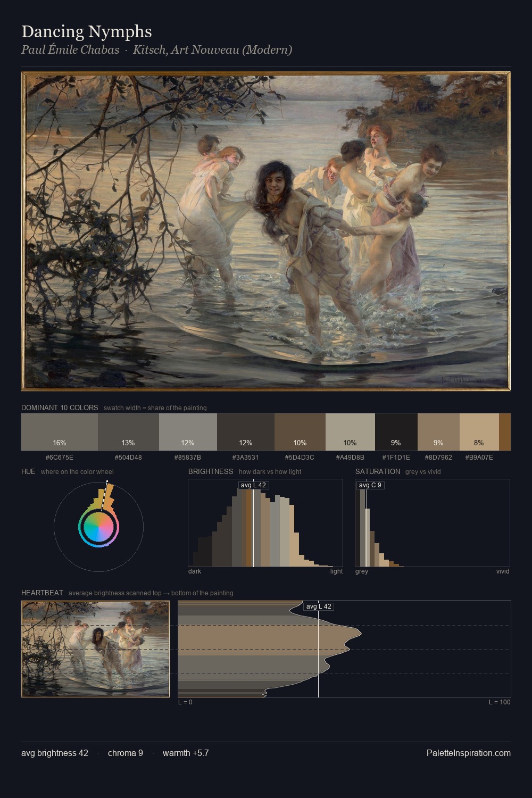Screen dimensions: 532x798
Task: Click the '#85837B' hex code label
Action: (x=188, y=458)
